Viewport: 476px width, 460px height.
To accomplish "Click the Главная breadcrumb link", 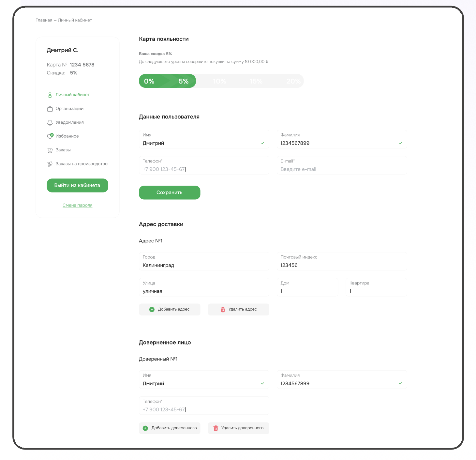I will click(x=44, y=20).
